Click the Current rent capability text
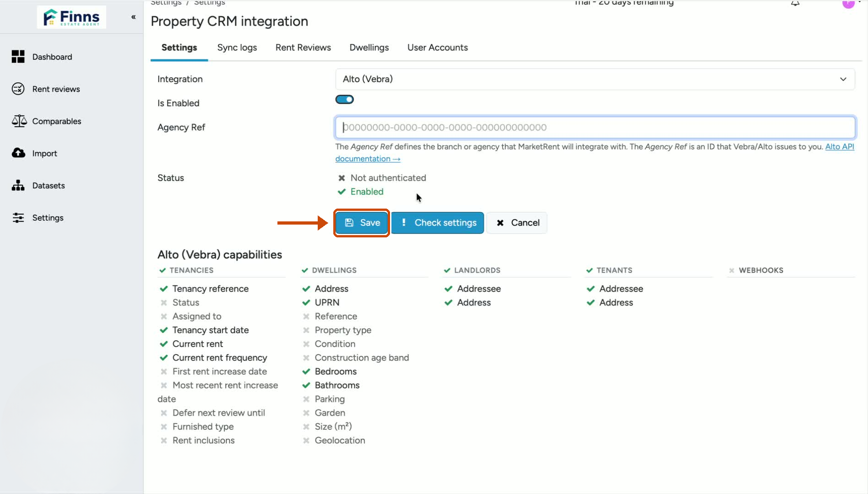Screen dimensions: 868x494 point(198,344)
